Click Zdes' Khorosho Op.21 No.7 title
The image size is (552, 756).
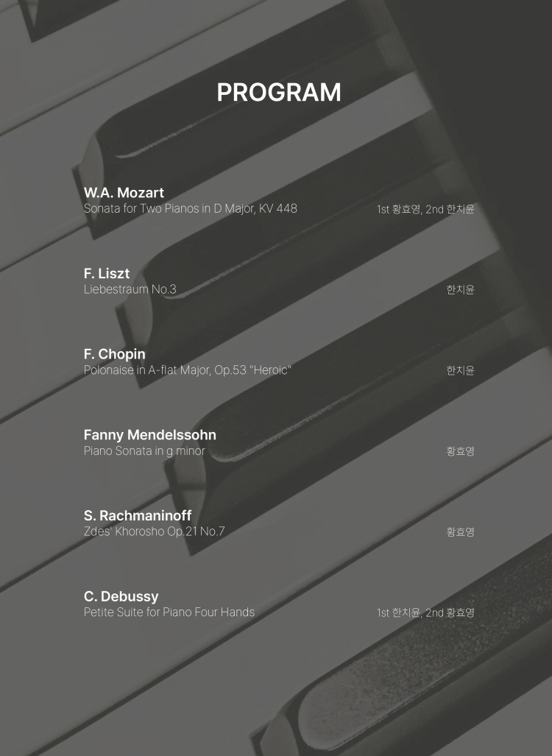coord(155,531)
